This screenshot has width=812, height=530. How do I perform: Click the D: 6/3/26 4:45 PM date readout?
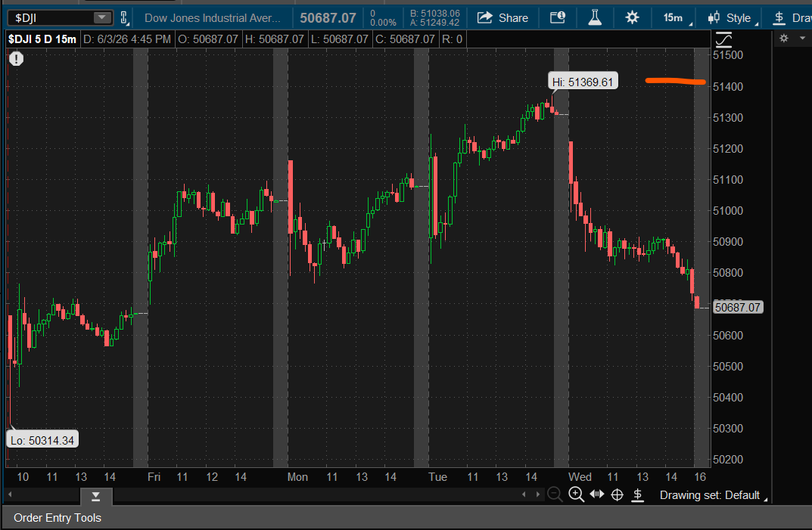pos(127,39)
